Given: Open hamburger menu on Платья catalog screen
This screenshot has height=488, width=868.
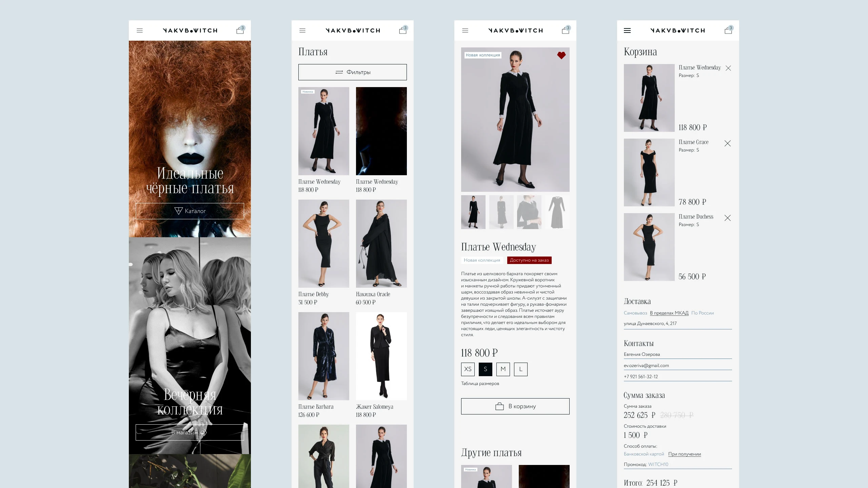Looking at the screenshot, I should coord(302,30).
